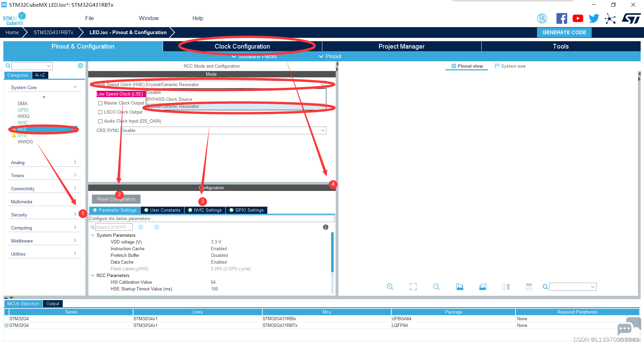Image resolution: width=644 pixels, height=345 pixels.
Task: Open the User Constants tab
Action: tap(162, 210)
